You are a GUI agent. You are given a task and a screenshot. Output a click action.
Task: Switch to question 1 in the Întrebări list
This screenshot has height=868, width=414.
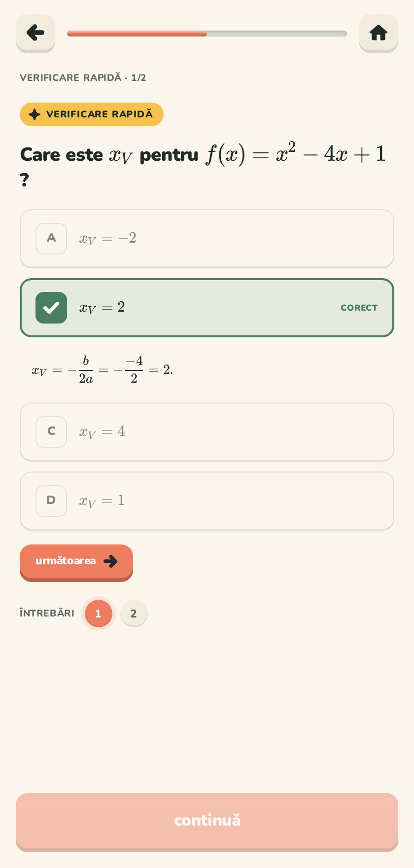click(x=98, y=614)
